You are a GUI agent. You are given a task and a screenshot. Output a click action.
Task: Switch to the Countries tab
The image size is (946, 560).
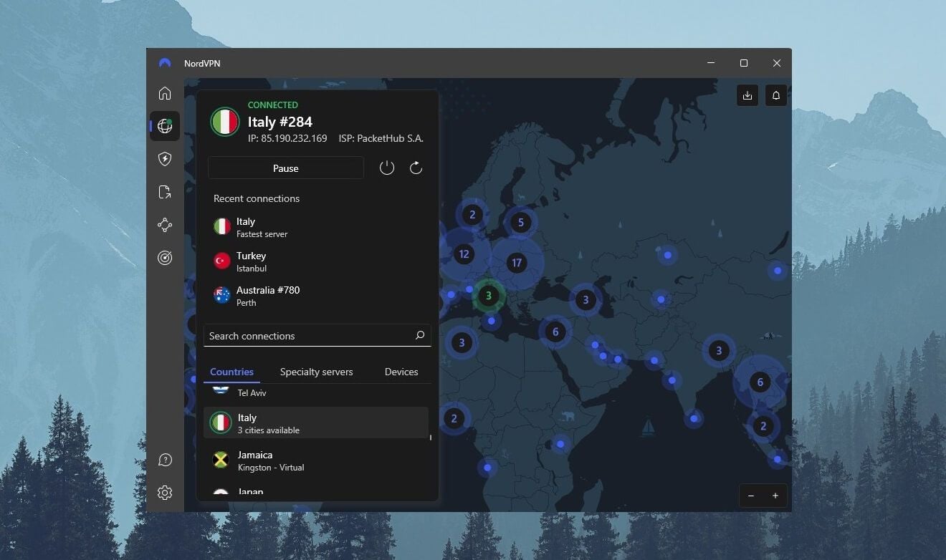pyautogui.click(x=231, y=372)
